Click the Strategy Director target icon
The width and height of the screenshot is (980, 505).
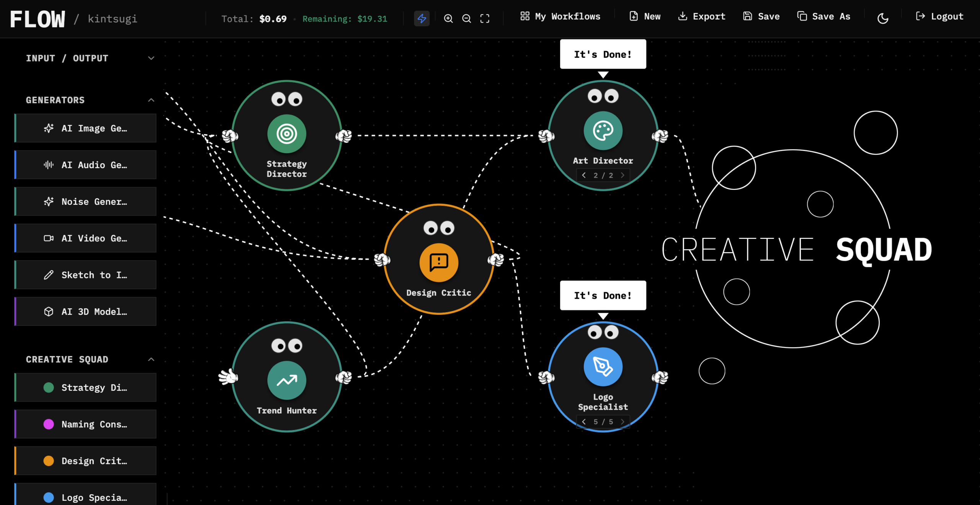(x=286, y=134)
